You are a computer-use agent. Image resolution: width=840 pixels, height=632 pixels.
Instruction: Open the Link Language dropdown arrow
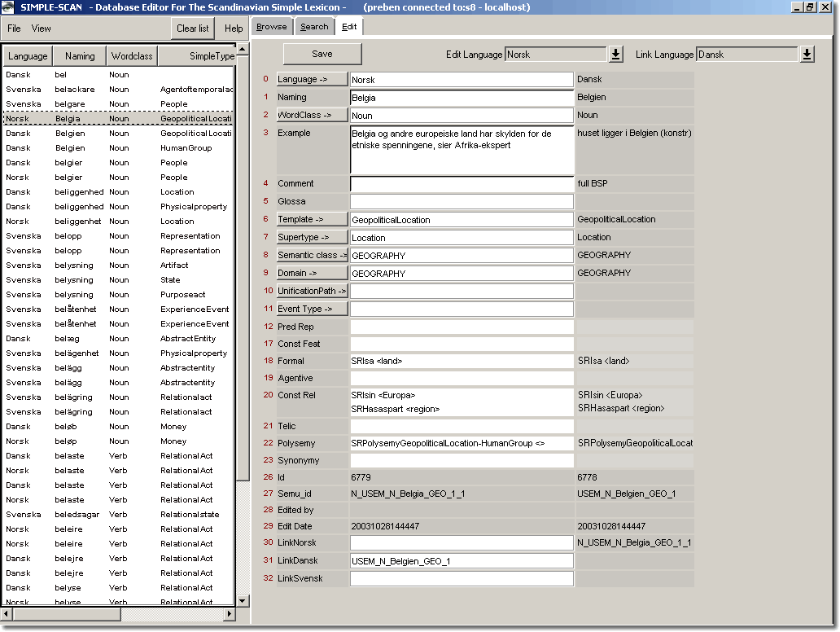tap(807, 55)
